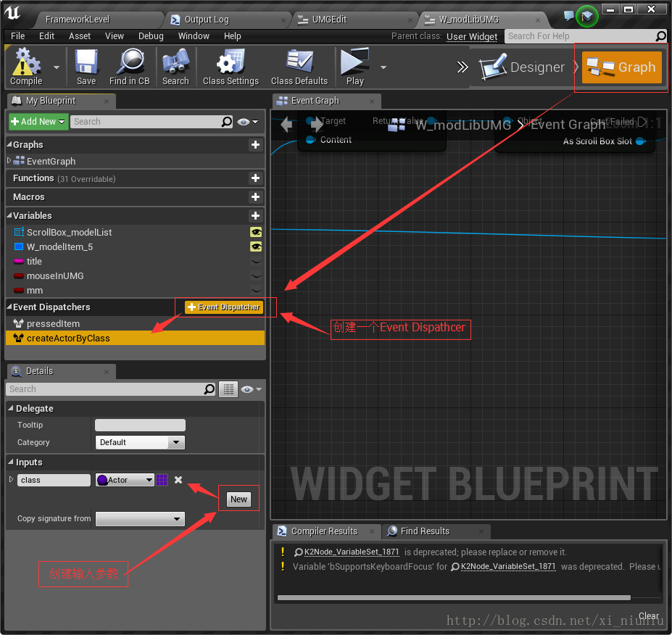Select the createActorByClass event dispatcher

coord(135,338)
